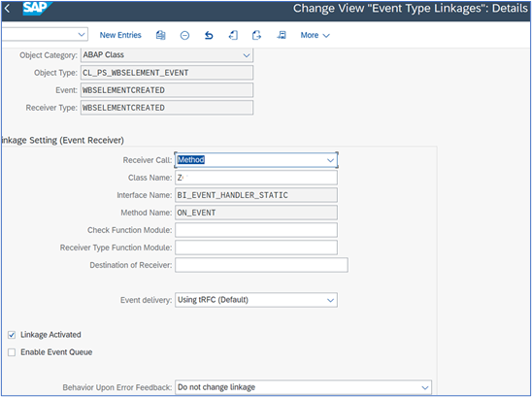The image size is (532, 397).
Task: Click New Entries button
Action: click(x=120, y=35)
